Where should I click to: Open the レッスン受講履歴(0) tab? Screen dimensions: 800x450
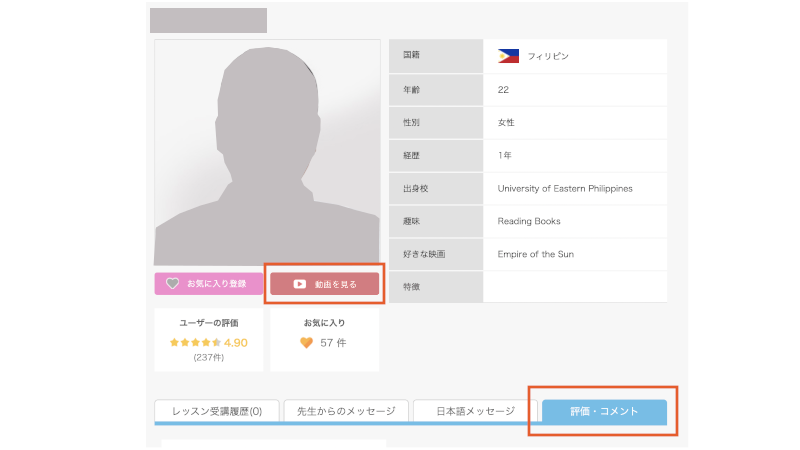(217, 411)
